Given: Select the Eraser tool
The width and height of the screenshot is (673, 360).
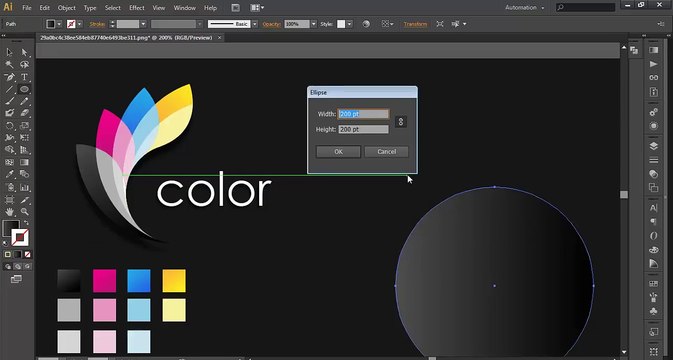Looking at the screenshot, I should [24, 113].
